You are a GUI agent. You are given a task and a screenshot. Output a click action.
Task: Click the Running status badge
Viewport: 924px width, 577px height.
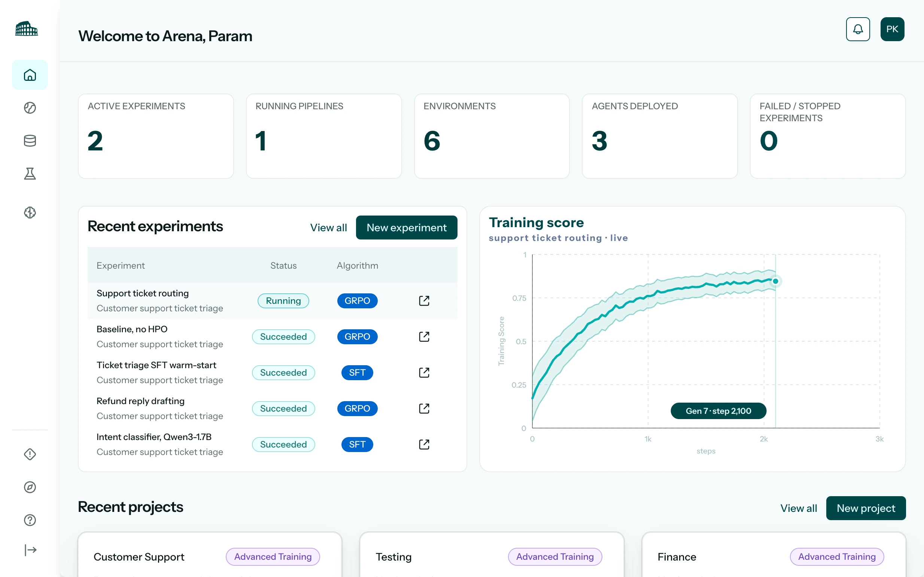pos(283,301)
